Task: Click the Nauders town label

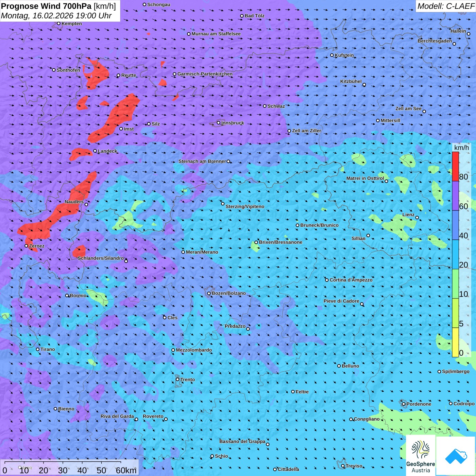Action: coord(74,202)
